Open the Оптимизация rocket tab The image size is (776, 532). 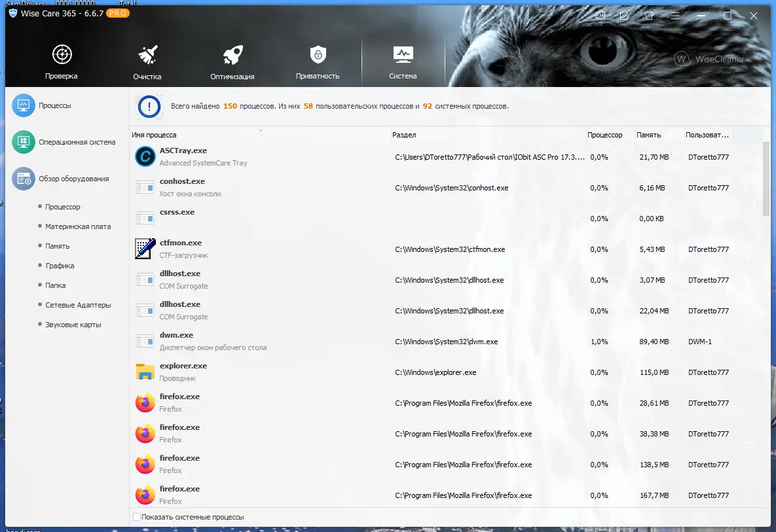click(232, 62)
